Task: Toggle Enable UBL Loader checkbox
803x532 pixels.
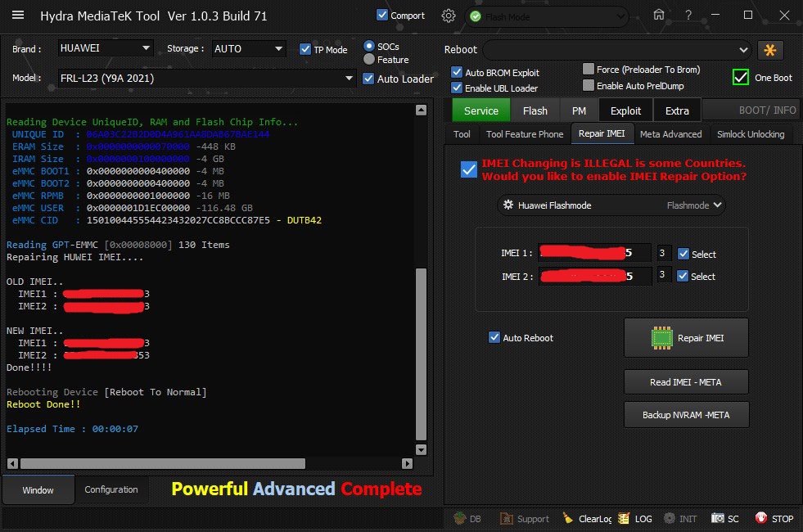Action: tap(457, 88)
